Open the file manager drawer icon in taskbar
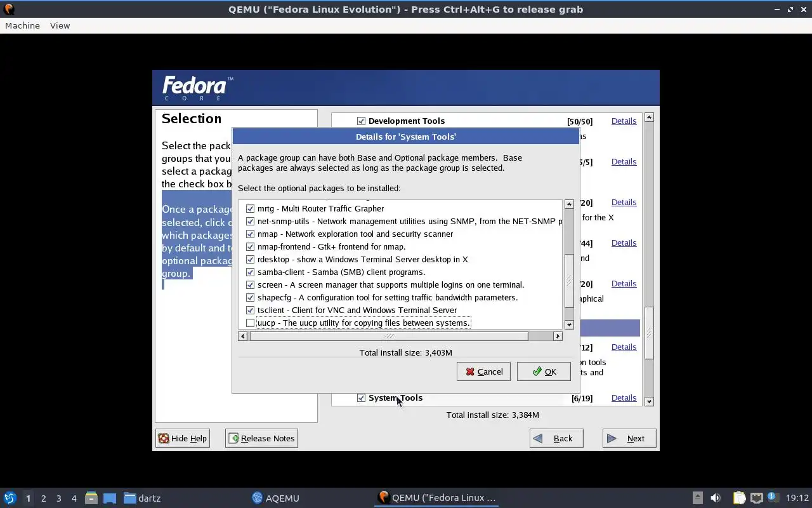 click(91, 498)
